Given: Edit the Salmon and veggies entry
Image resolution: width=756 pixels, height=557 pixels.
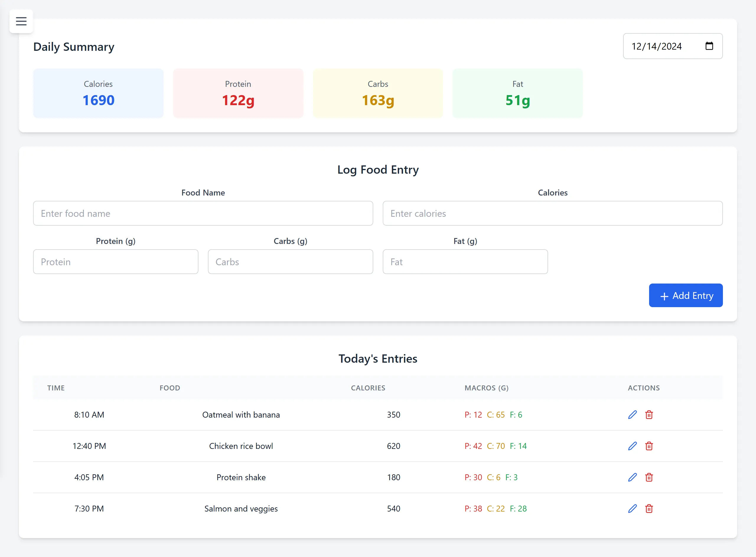Looking at the screenshot, I should (x=633, y=509).
